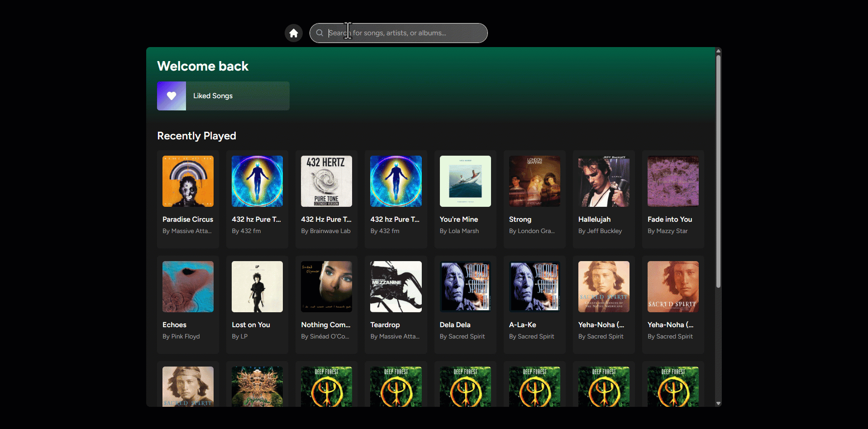Click the search magnifier icon
Image resolution: width=868 pixels, height=429 pixels.
pyautogui.click(x=320, y=33)
